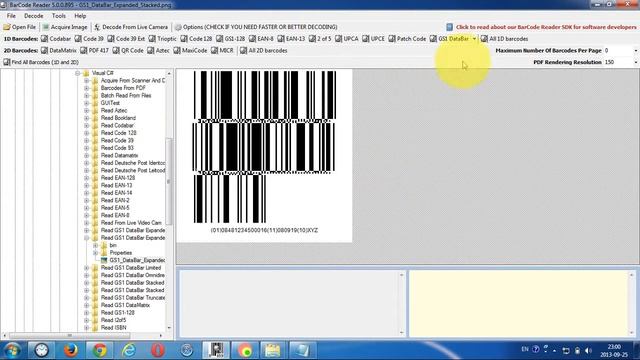Click Acquire Image in the toolbar

click(x=65, y=27)
